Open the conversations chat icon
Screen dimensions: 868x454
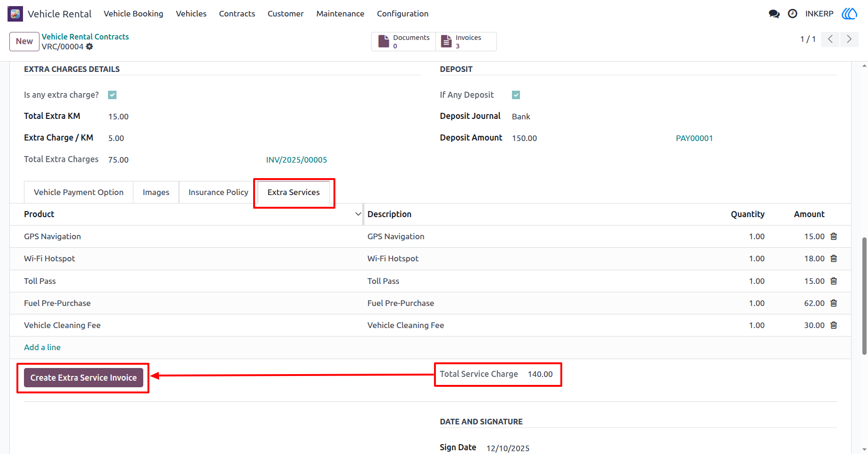pyautogui.click(x=774, y=14)
